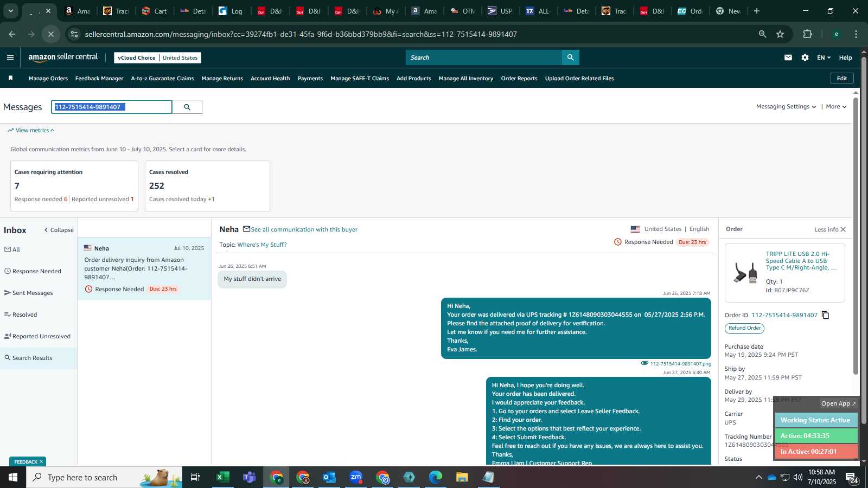Screen dimensions: 868x488
Task: Open Payments in the favorites bar
Action: (310, 78)
